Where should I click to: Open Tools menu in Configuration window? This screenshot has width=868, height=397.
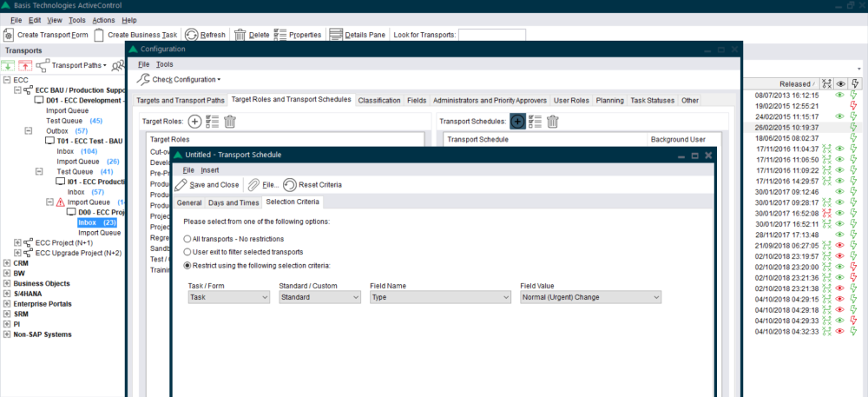tap(164, 64)
